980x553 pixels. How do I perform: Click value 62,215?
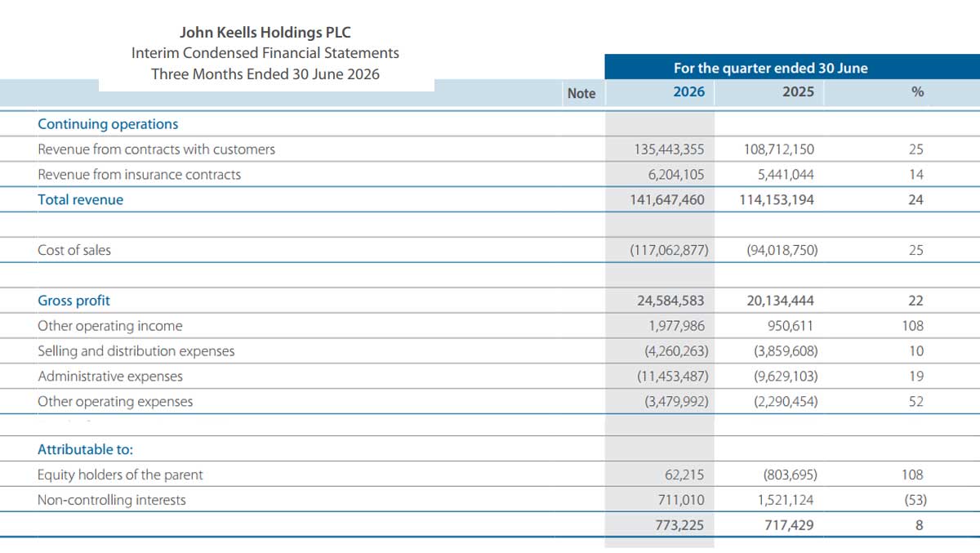click(685, 475)
